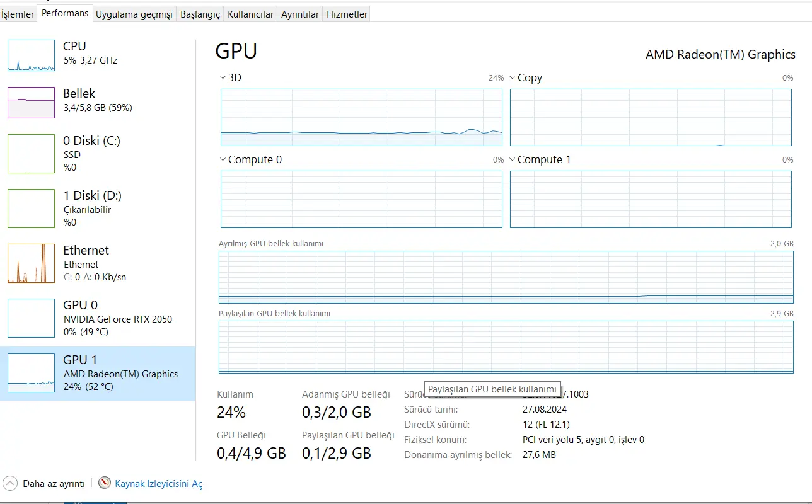Open the Copy engine dropdown chevron
This screenshot has width=812, height=504.
tap(513, 77)
